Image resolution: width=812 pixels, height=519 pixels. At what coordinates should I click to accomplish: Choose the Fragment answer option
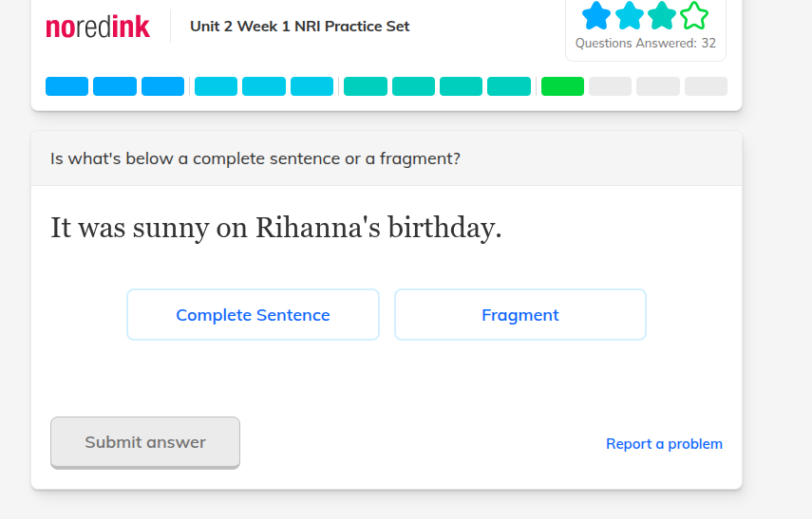[x=519, y=315]
